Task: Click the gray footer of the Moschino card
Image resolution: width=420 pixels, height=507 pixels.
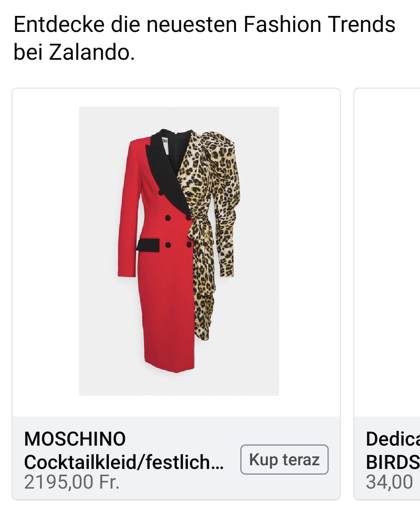Action: [x=176, y=458]
